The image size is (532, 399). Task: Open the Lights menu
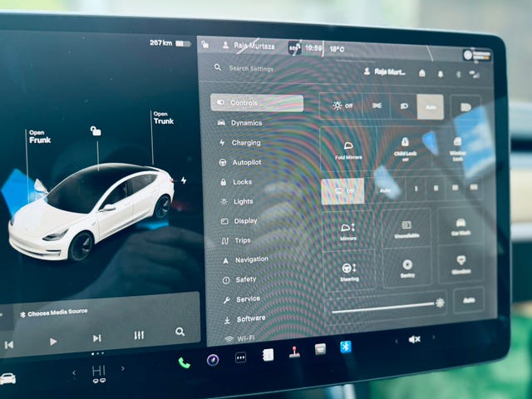coord(237,201)
